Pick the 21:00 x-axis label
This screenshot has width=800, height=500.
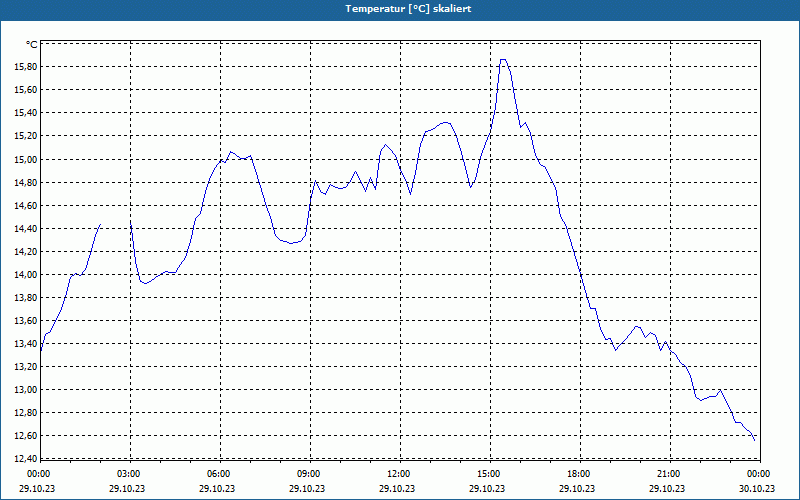pyautogui.click(x=668, y=474)
